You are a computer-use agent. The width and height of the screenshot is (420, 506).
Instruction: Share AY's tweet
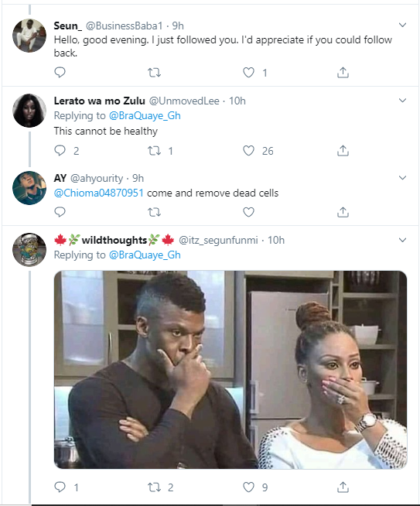pos(343,212)
